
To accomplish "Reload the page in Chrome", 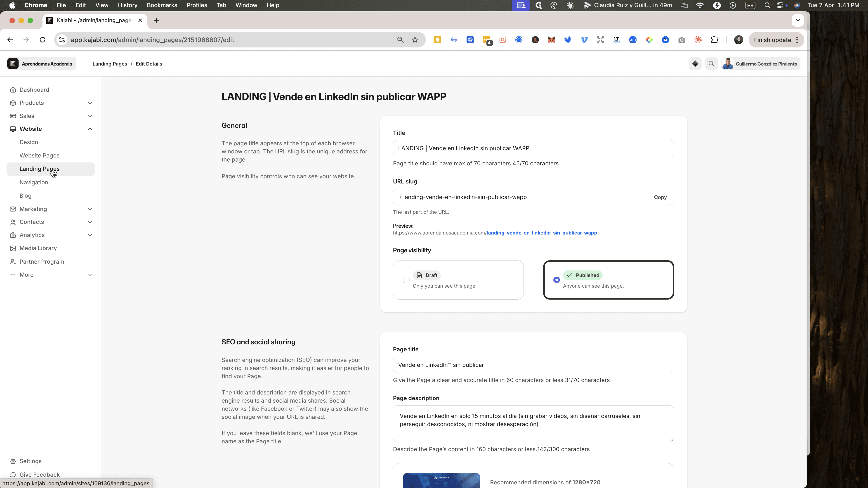I will point(42,40).
